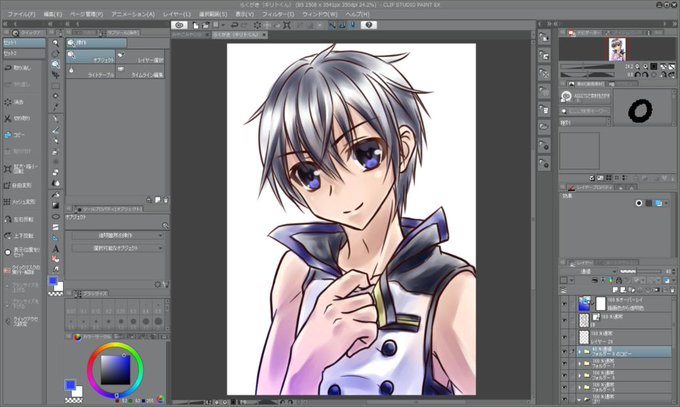Expand the フォルダー 8 のコピー folder
This screenshot has width=680, height=407.
click(579, 351)
